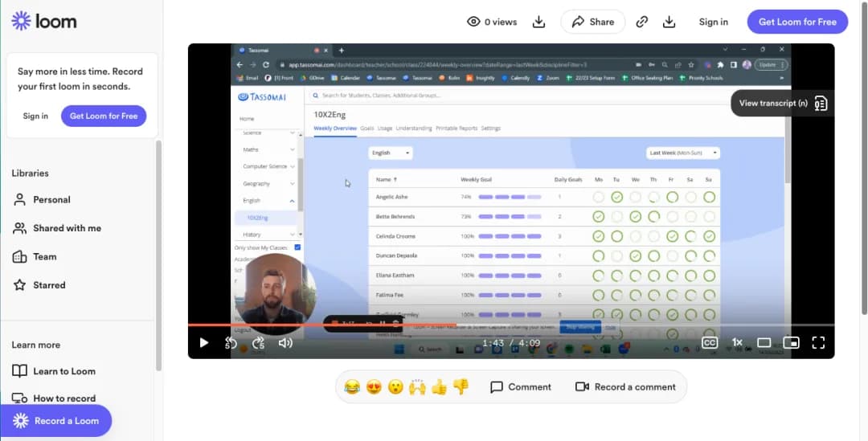868x441 pixels.
Task: Click the 'Say more in less time' text
Action: coord(80,79)
